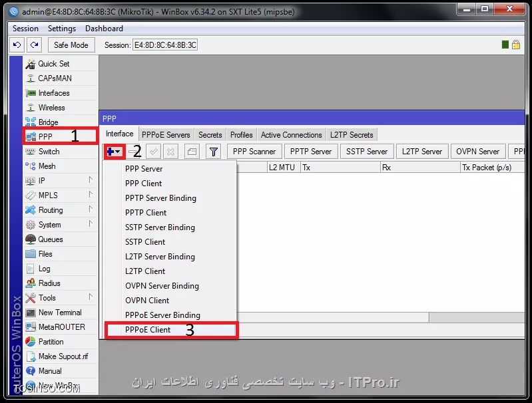Open Queues in sidebar
532x403 pixels.
coord(61,239)
